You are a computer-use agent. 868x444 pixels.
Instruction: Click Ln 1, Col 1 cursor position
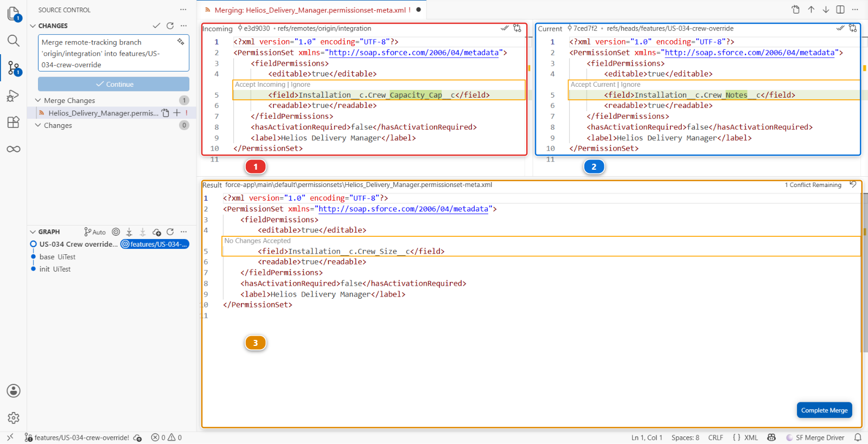pyautogui.click(x=647, y=437)
